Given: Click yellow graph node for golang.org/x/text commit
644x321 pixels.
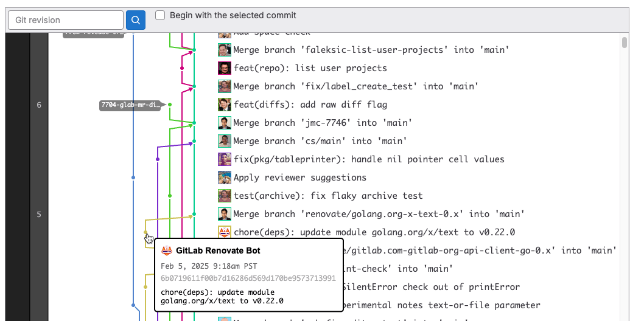Looking at the screenshot, I should point(145,232).
